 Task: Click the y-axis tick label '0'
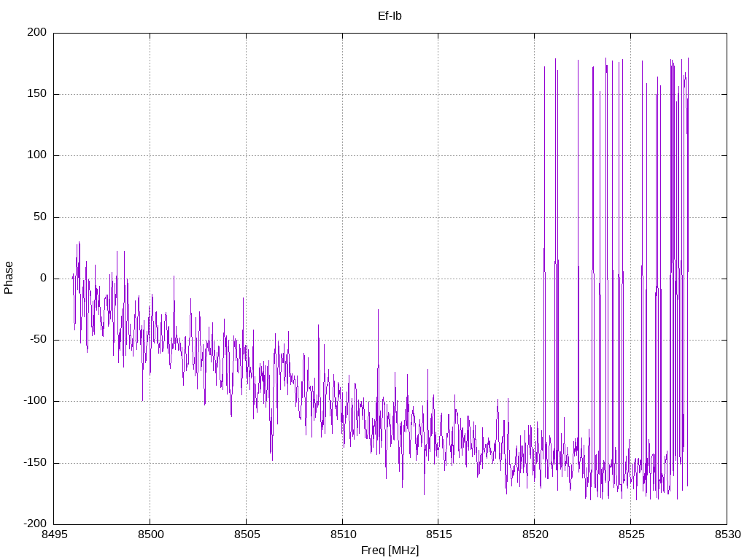tap(44, 278)
